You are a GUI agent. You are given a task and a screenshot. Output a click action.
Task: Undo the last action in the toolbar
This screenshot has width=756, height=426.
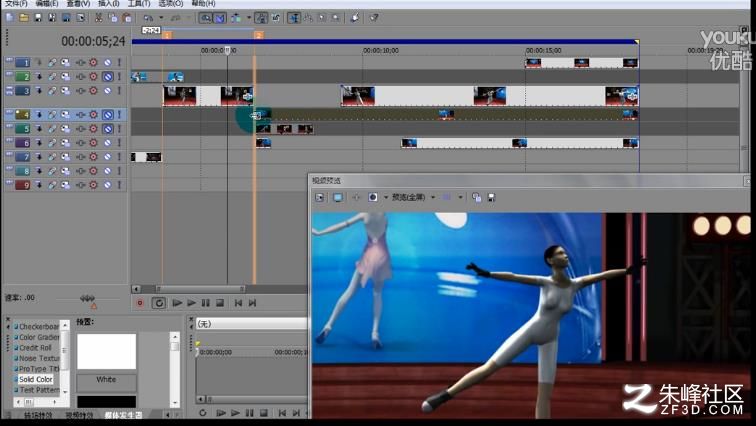[148, 18]
